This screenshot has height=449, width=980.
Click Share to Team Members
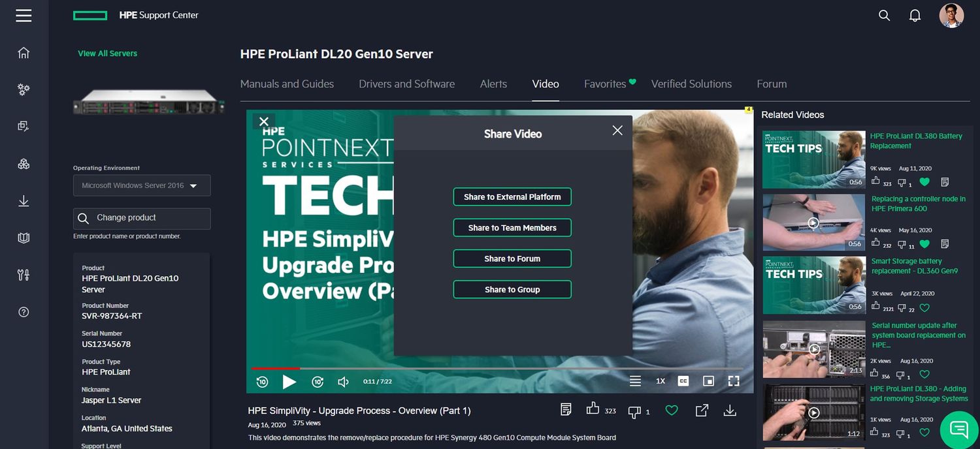coord(512,228)
